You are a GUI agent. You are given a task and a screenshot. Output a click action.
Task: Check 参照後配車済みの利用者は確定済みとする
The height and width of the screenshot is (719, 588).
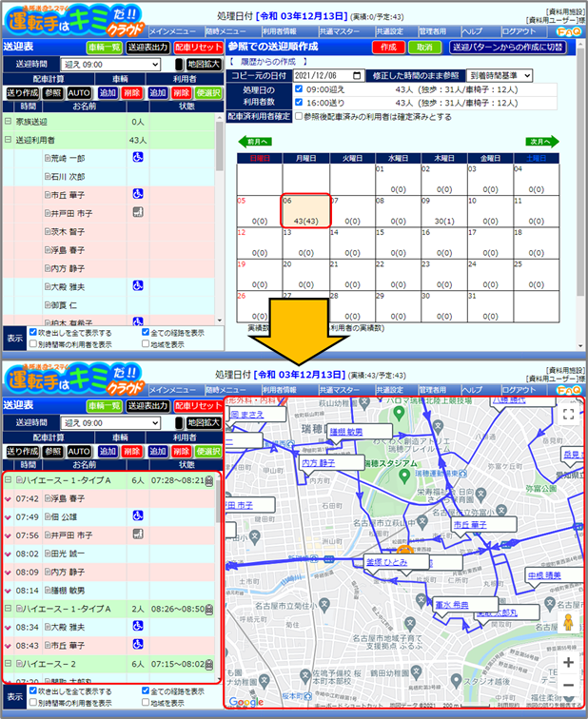[299, 116]
